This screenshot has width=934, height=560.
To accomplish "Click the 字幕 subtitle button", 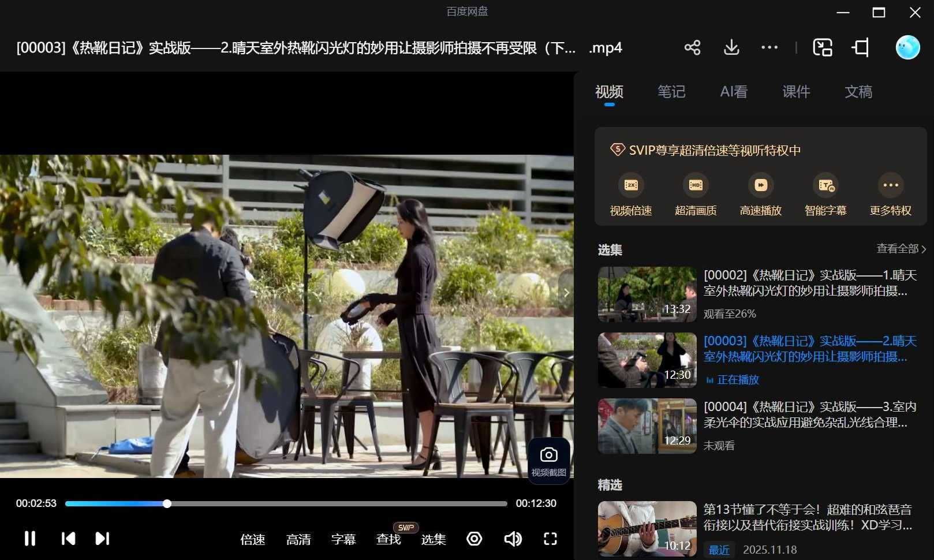I will click(x=344, y=540).
